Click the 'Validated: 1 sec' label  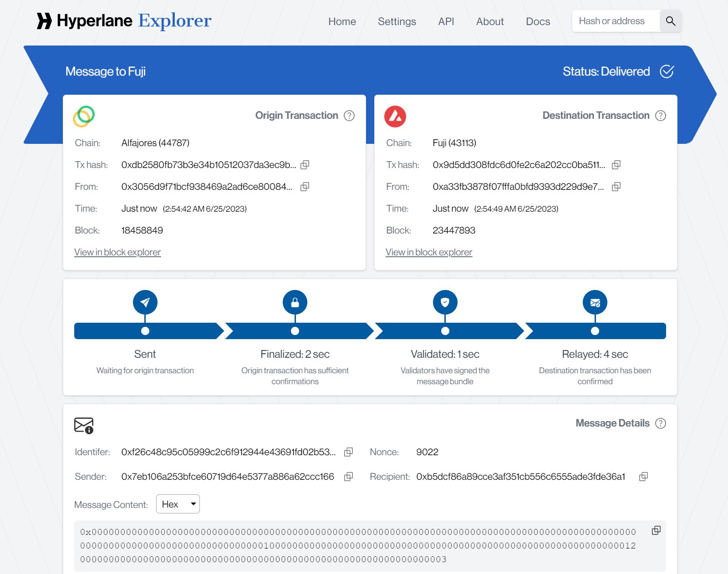pos(445,354)
